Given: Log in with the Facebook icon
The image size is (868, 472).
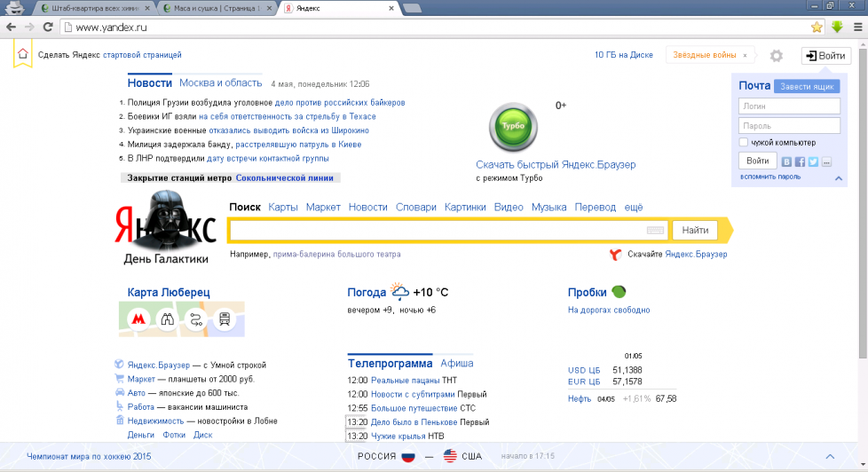Looking at the screenshot, I should click(800, 161).
